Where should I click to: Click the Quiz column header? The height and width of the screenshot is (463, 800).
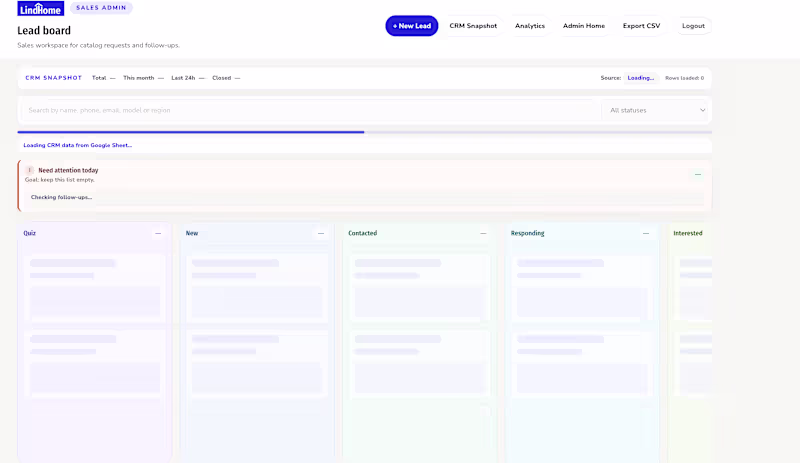click(x=30, y=233)
